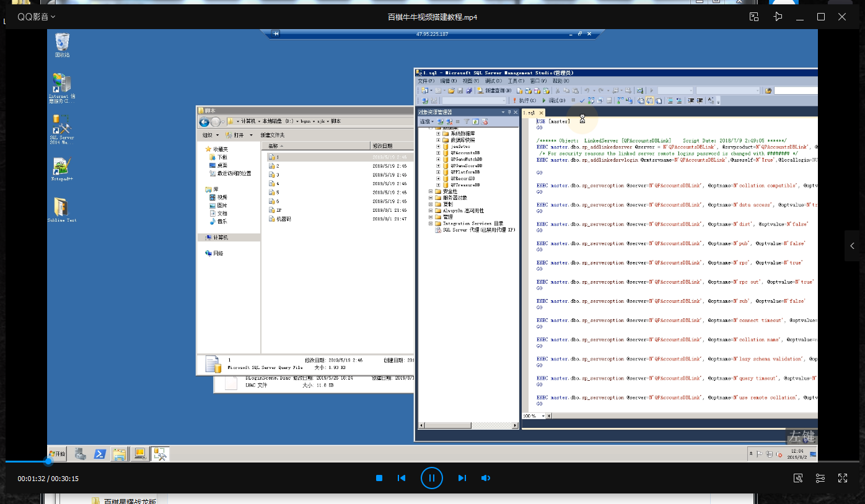Open the 帮助 menu in SSMS

[560, 81]
